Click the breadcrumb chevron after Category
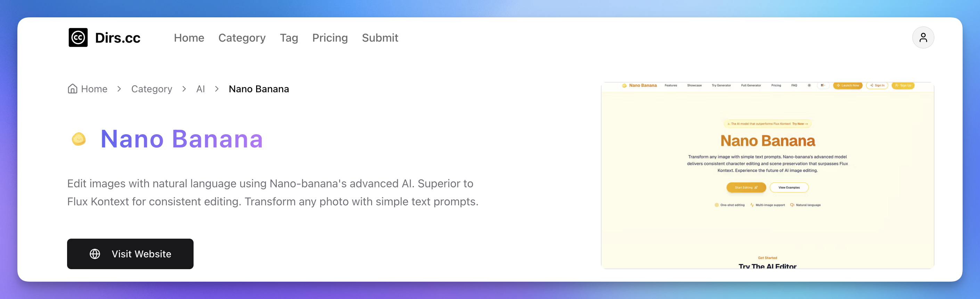Screen dimensions: 980x299 [184, 89]
